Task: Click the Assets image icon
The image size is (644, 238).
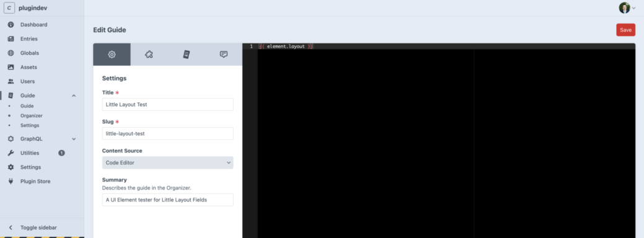Action: [11, 67]
